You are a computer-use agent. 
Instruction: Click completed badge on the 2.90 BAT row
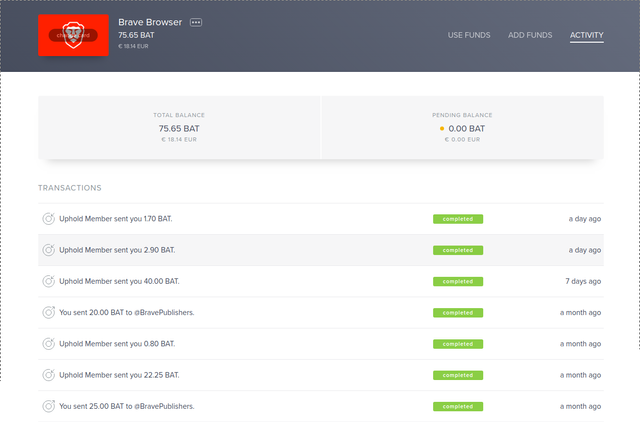(x=458, y=250)
